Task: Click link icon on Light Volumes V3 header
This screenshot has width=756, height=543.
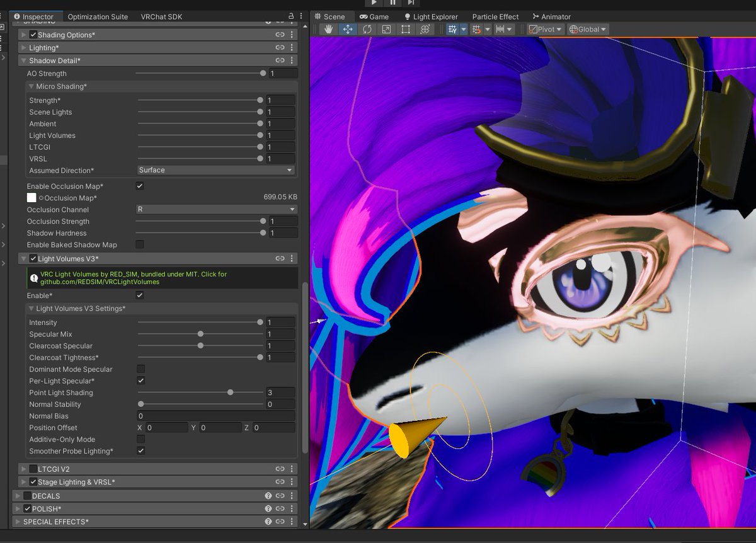Action: point(280,258)
